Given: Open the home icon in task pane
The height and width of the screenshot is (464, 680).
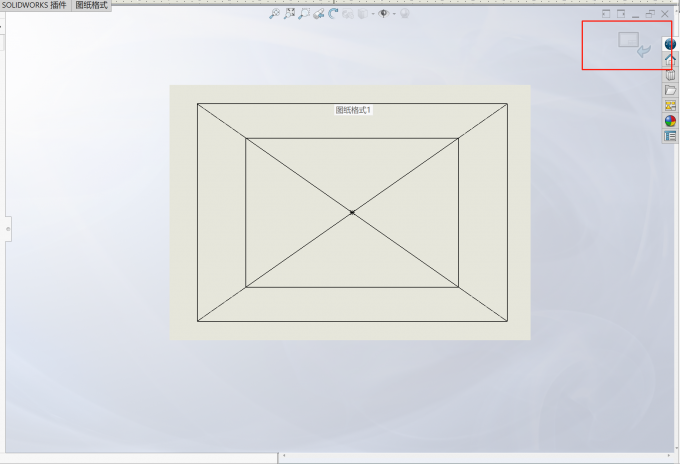Looking at the screenshot, I should tap(670, 59).
